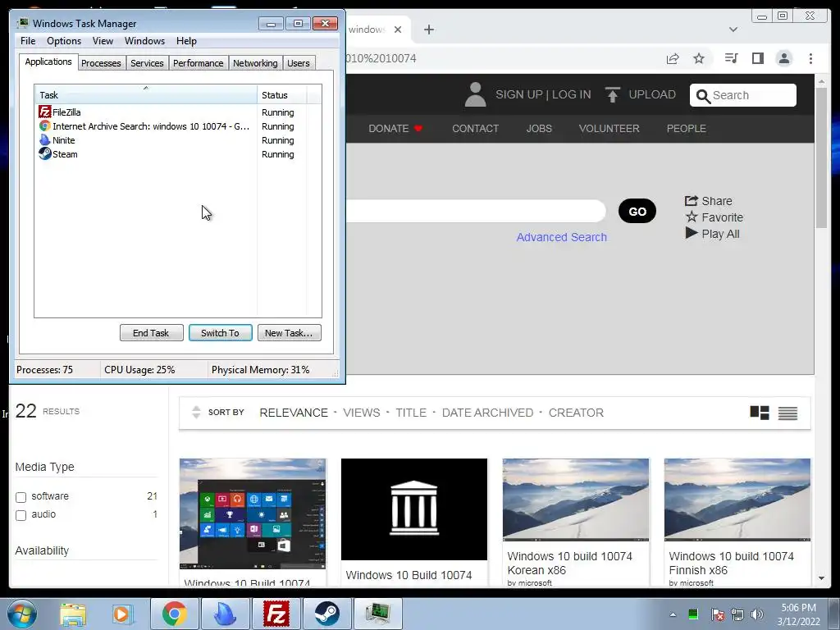Click the Steam taskbar icon
Viewport: 840px width, 630px height.
326,614
